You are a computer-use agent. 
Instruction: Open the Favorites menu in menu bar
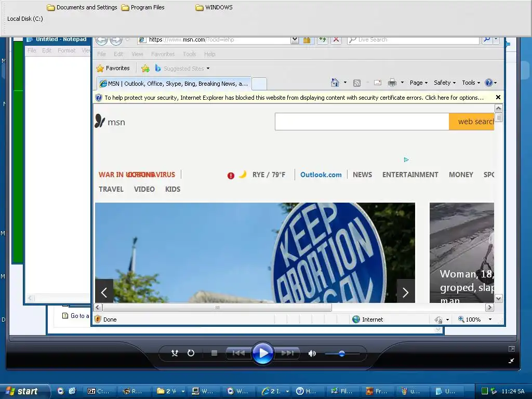(x=163, y=54)
